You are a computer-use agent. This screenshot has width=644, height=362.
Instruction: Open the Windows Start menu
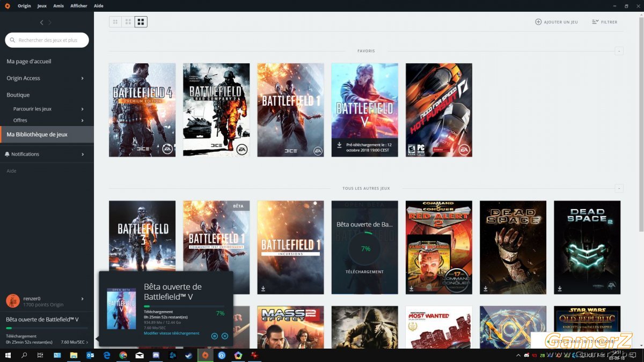8,355
